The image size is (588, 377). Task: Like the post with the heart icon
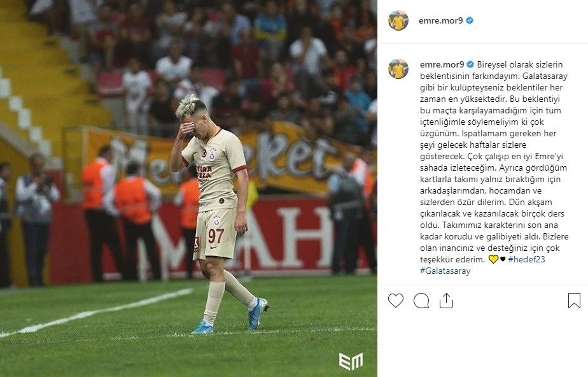396,301
